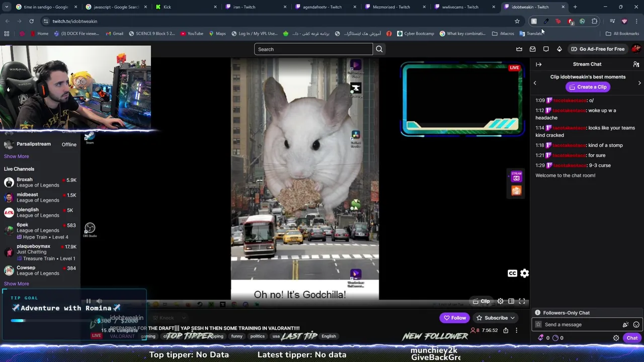The width and height of the screenshot is (644, 362).
Task: Open the stream overlay settings gear
Action: [x=524, y=273]
